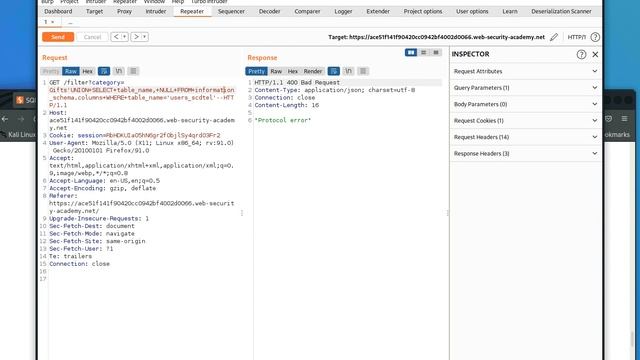Expand Request Attributes section
Image resolution: width=640 pixels, height=360 pixels.
[525, 71]
